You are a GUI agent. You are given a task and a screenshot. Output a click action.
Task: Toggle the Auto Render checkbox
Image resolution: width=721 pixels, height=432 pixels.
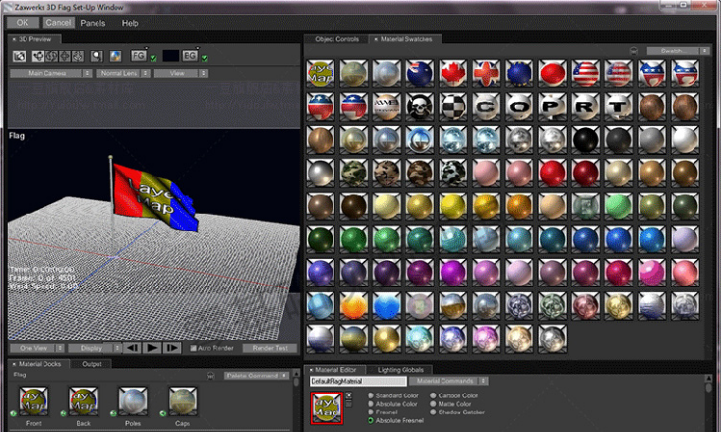click(192, 348)
